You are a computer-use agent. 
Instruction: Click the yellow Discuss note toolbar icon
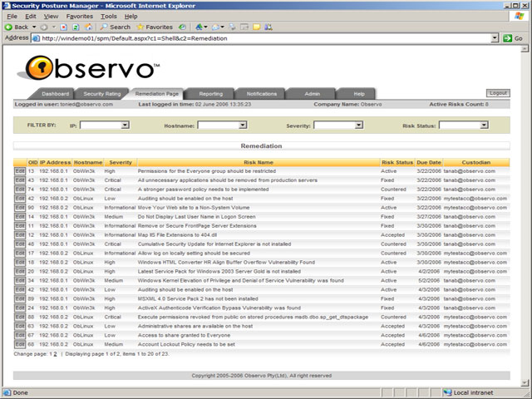(257, 27)
